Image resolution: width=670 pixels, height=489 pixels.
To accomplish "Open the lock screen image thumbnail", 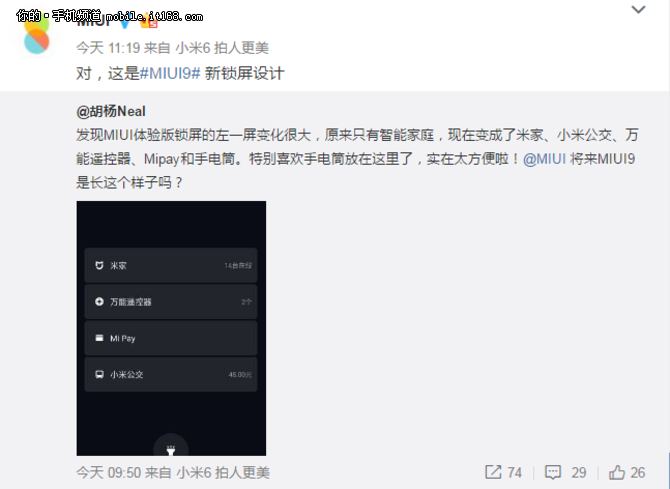I will click(x=171, y=328).
